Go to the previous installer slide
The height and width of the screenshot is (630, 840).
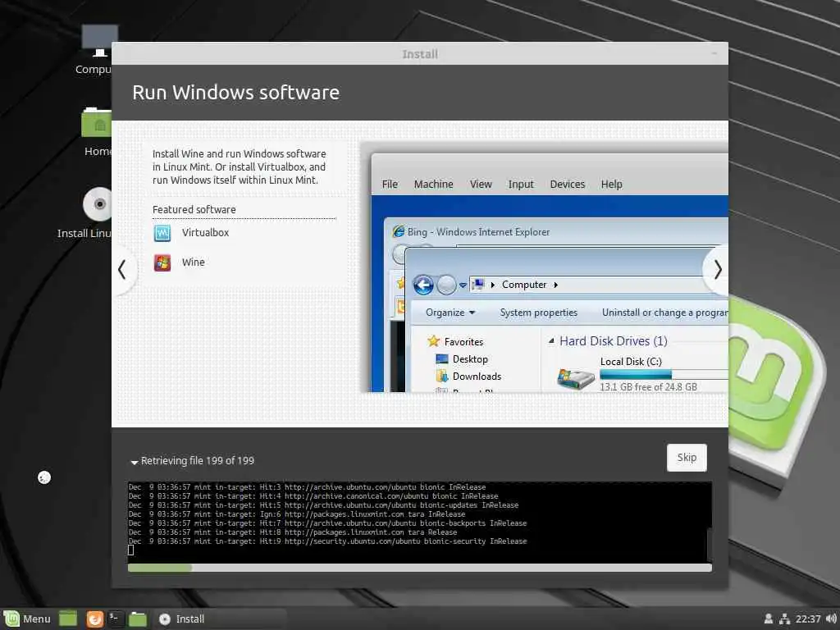[x=123, y=269]
